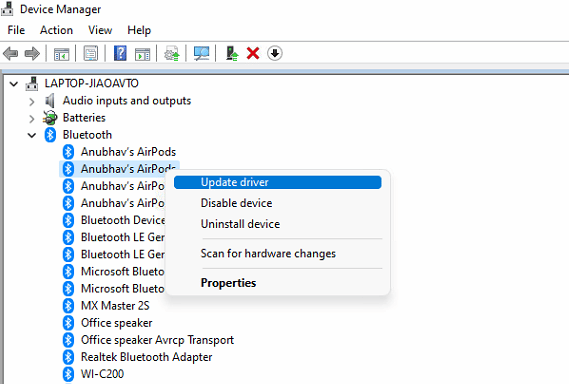Toggle the action pane toolbar icon
Image resolution: width=569 pixels, height=384 pixels.
coord(142,54)
